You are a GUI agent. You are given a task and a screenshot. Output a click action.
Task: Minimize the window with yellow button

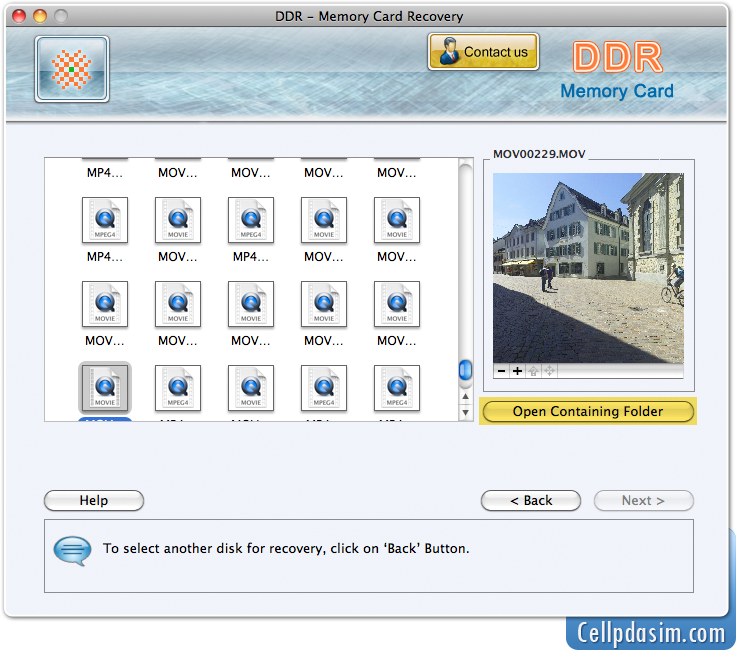coord(40,16)
